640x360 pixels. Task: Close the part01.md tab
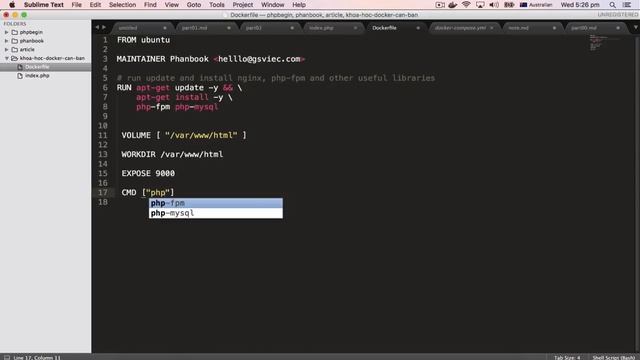tap(229, 28)
